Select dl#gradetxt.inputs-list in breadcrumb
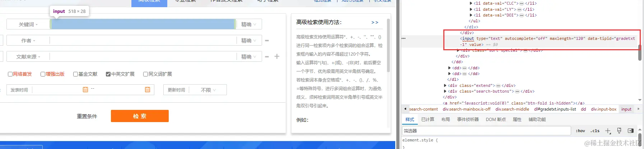644x149 pixels. coord(555,109)
